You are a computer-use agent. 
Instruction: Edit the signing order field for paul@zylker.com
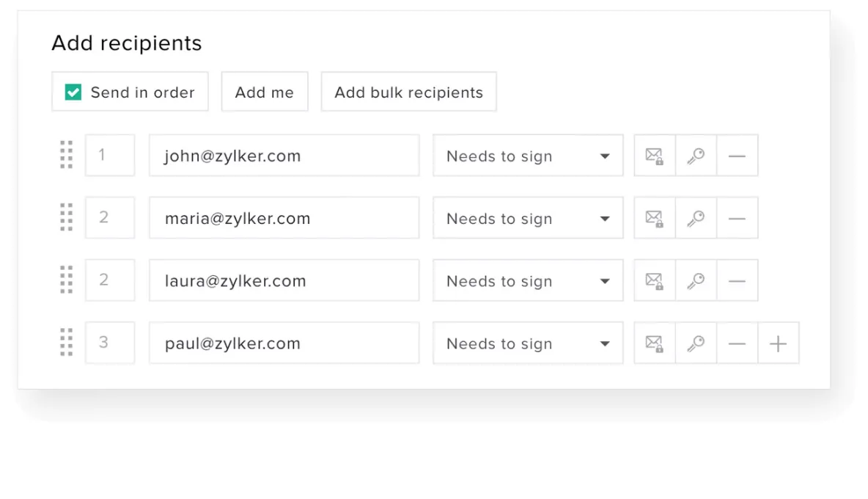110,343
